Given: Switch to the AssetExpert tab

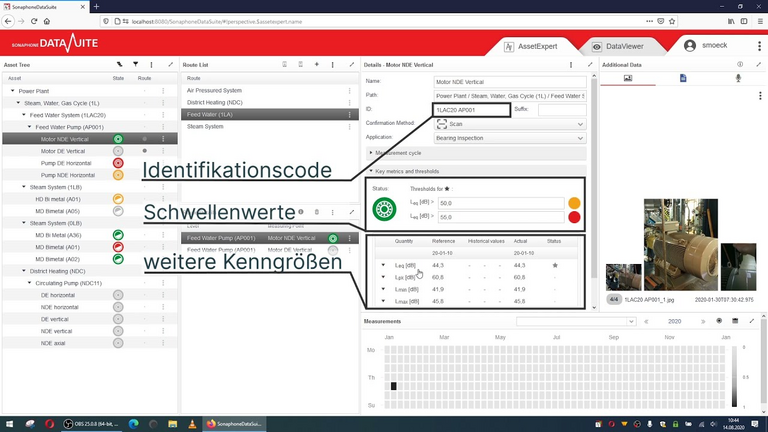Looking at the screenshot, I should pyautogui.click(x=531, y=46).
